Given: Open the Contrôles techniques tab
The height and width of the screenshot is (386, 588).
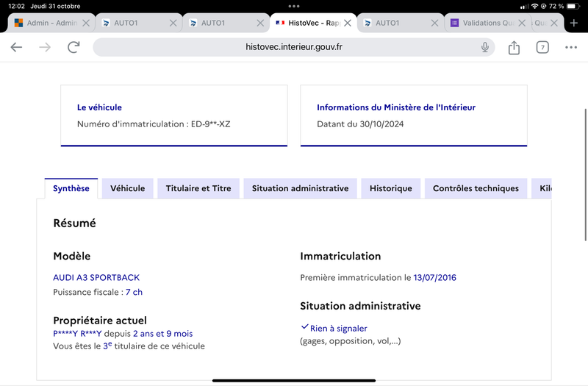Looking at the screenshot, I should [x=476, y=188].
